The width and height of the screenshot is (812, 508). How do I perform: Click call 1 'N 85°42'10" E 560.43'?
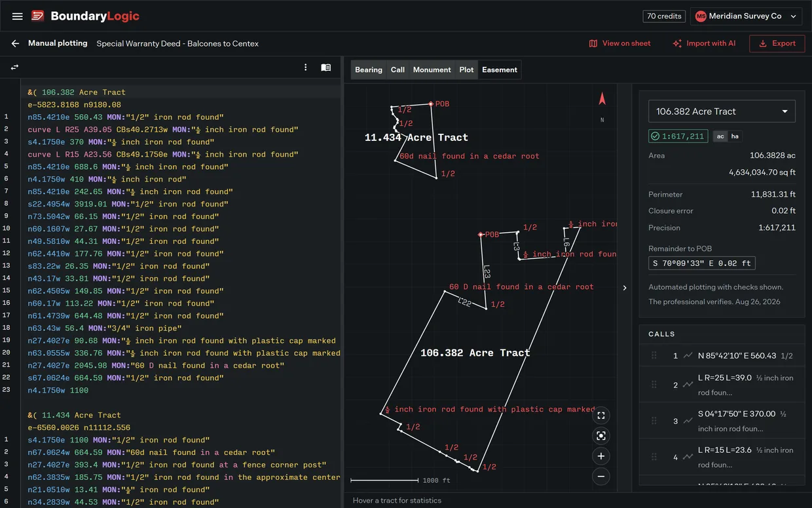(737, 356)
